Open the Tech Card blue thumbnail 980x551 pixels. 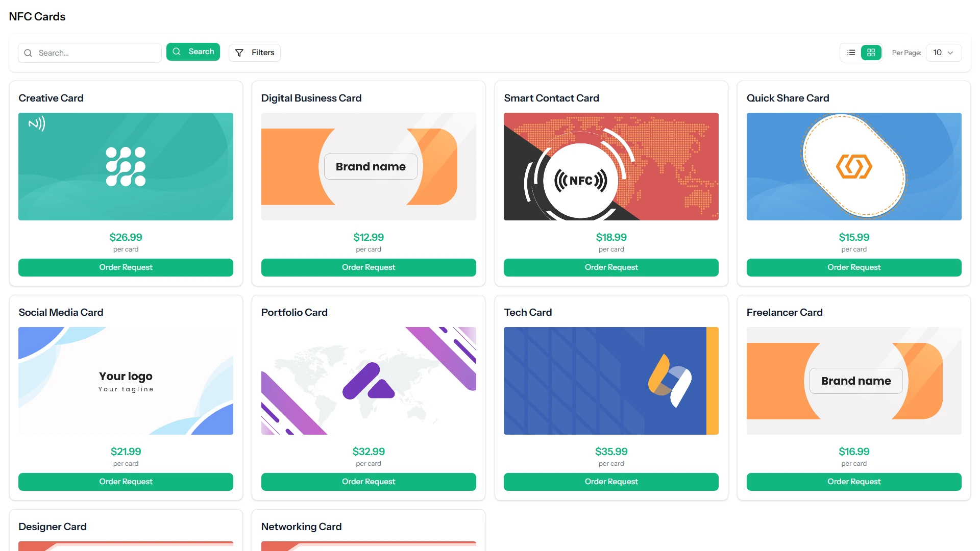[x=611, y=381]
